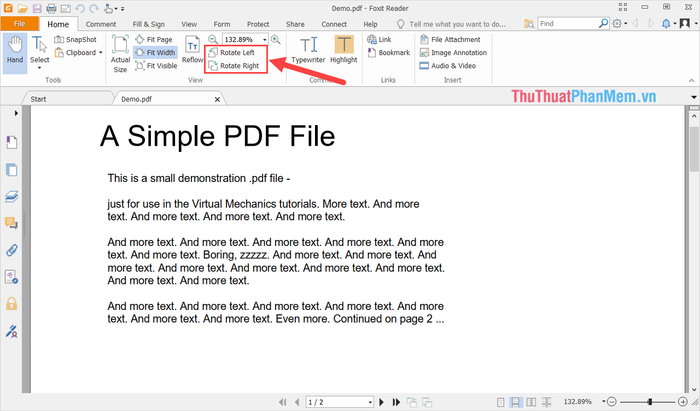
Task: Insert an Image Annotation
Action: pos(453,53)
